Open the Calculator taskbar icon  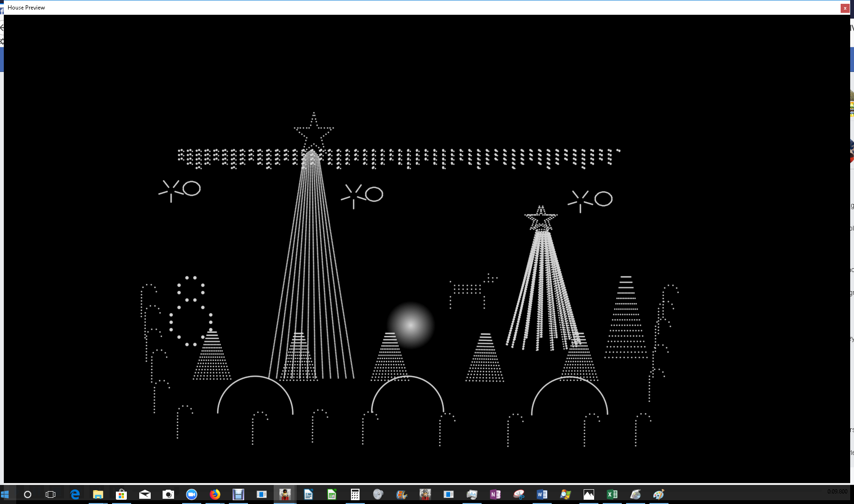[x=355, y=494]
